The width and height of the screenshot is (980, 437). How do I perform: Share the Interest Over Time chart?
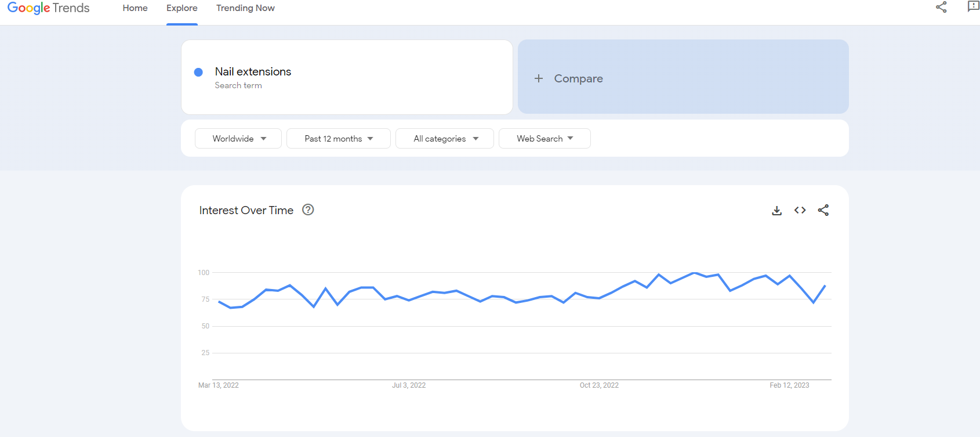click(x=823, y=210)
